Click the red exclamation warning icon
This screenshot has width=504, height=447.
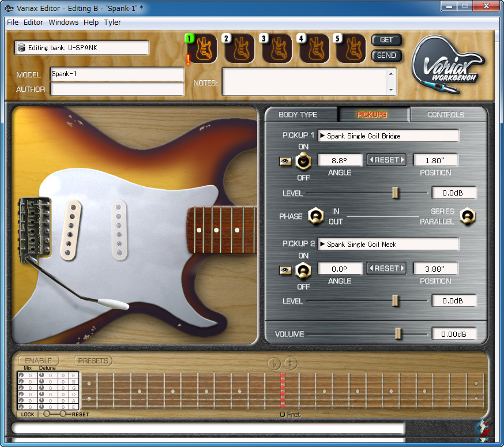189,59
